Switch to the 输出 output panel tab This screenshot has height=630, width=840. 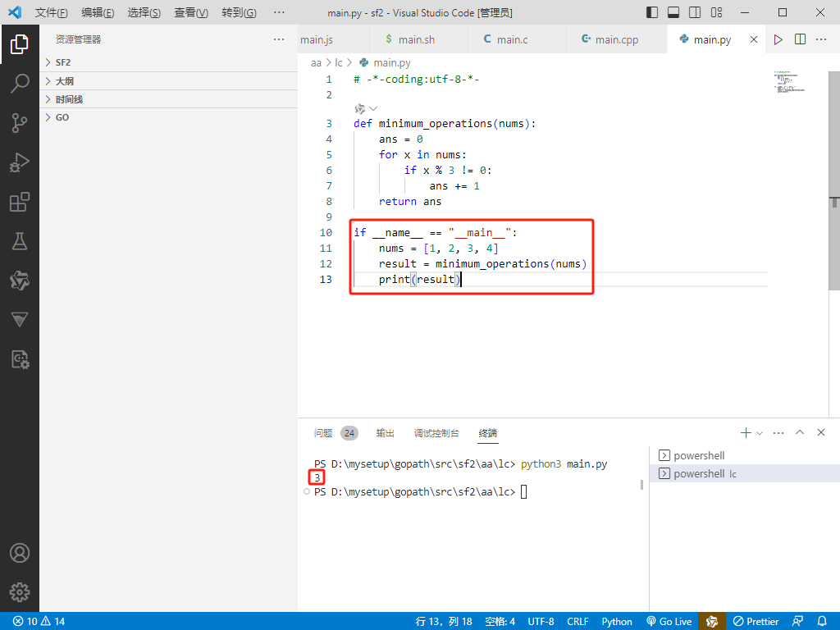click(386, 433)
